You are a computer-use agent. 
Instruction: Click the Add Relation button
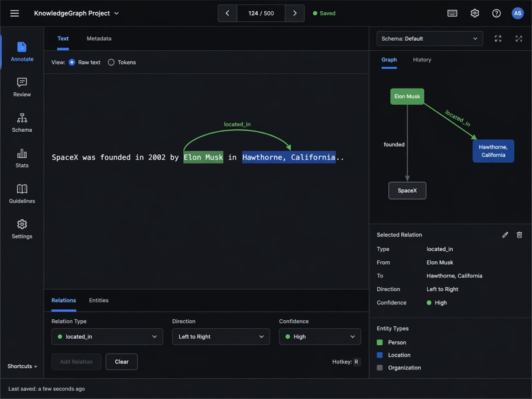coord(76,362)
